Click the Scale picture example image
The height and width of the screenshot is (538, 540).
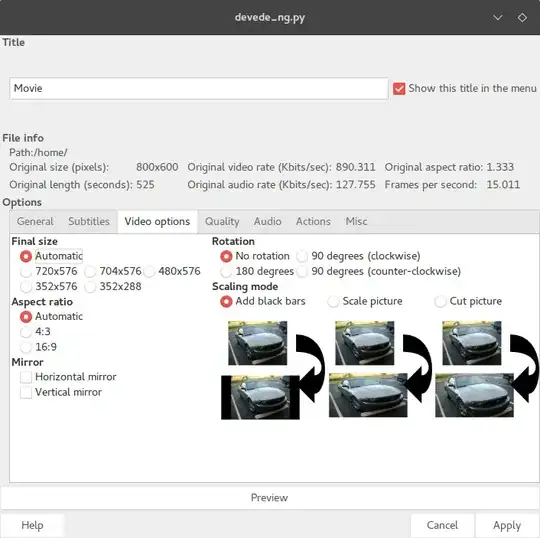(380, 369)
